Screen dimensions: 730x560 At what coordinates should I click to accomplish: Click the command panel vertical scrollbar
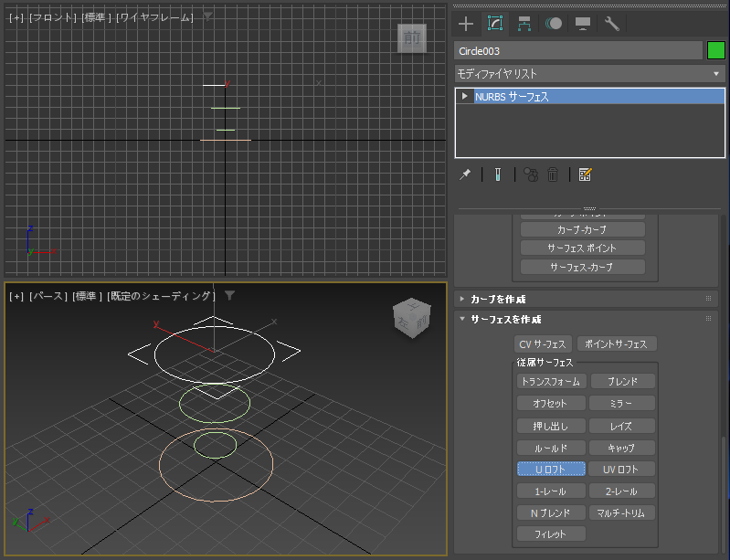pos(724,496)
